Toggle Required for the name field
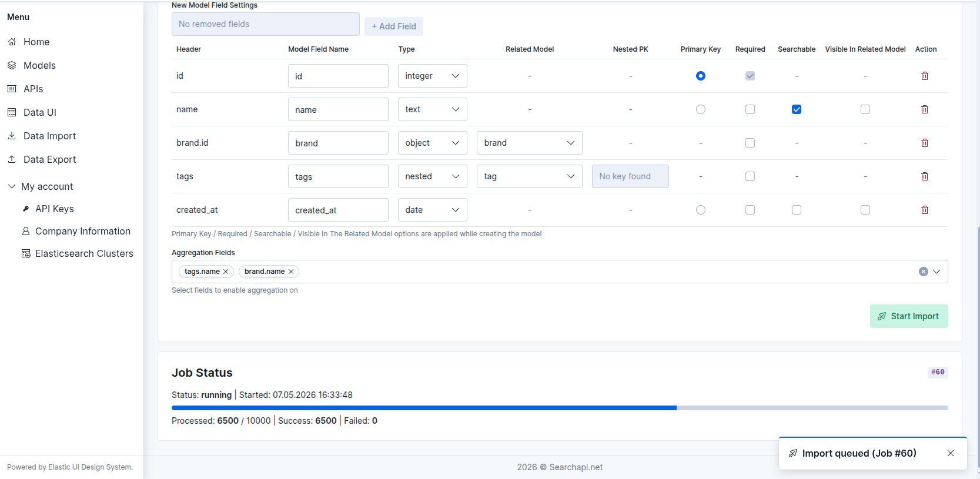980x479 pixels. (750, 109)
